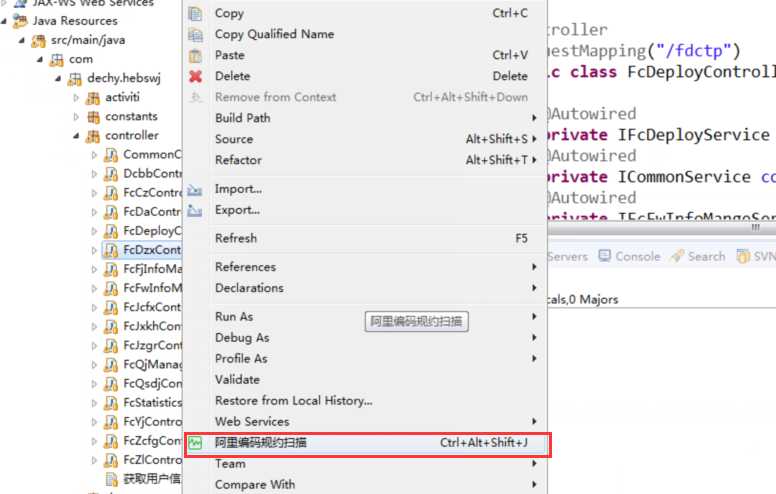Choose Refresh from context menu
Image resolution: width=776 pixels, height=494 pixels.
point(366,239)
